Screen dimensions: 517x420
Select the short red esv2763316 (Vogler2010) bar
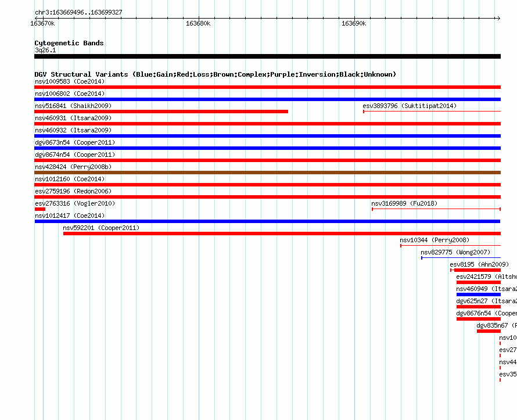coord(40,209)
